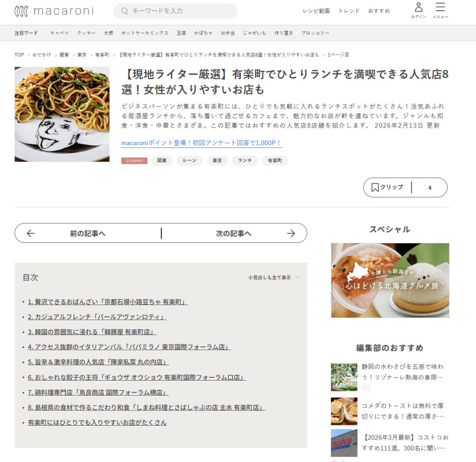Click the left arrow for previous article
The width and height of the screenshot is (476, 462).
(31, 234)
